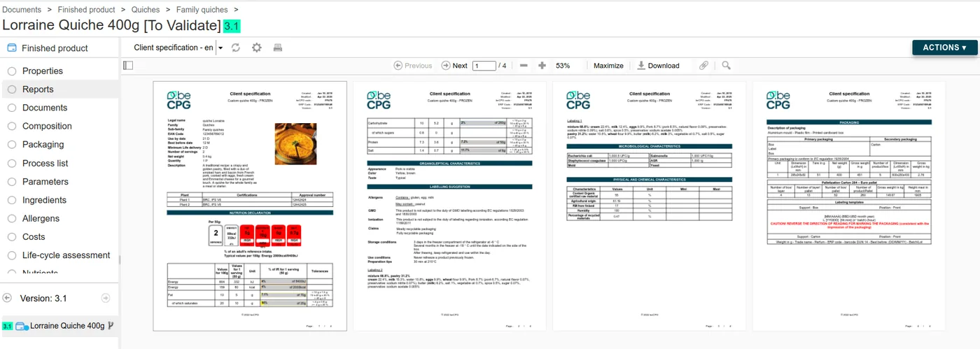Viewport: 980px width, 349px height.
Task: Zoom in with the plus icon
Action: click(x=542, y=65)
